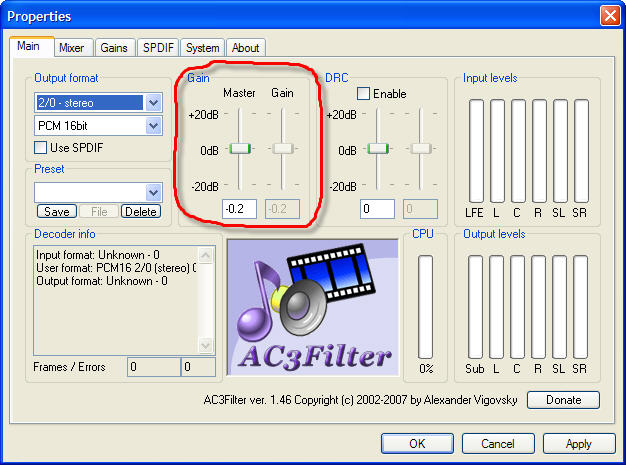Click the User format: PCM16 2/0 line
The height and width of the screenshot is (465, 626).
(116, 268)
